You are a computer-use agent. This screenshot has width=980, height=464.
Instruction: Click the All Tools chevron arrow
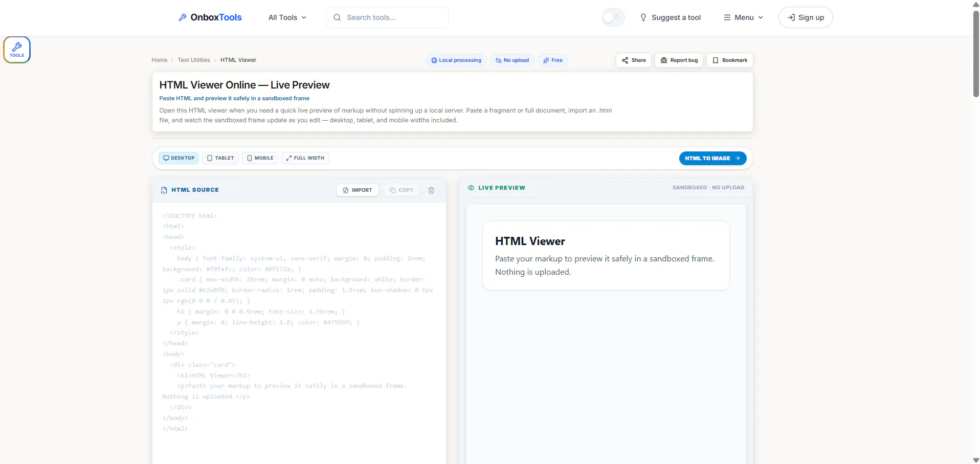(304, 17)
